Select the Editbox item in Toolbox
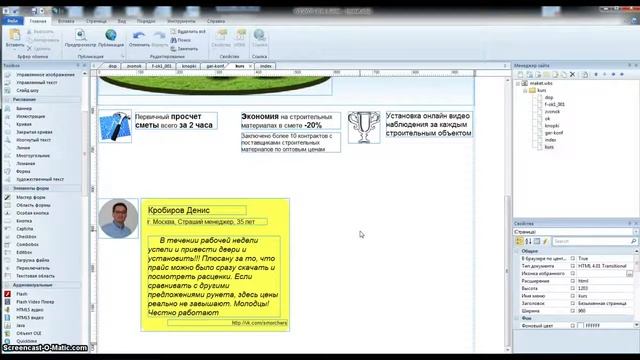640x360 pixels. tap(24, 252)
